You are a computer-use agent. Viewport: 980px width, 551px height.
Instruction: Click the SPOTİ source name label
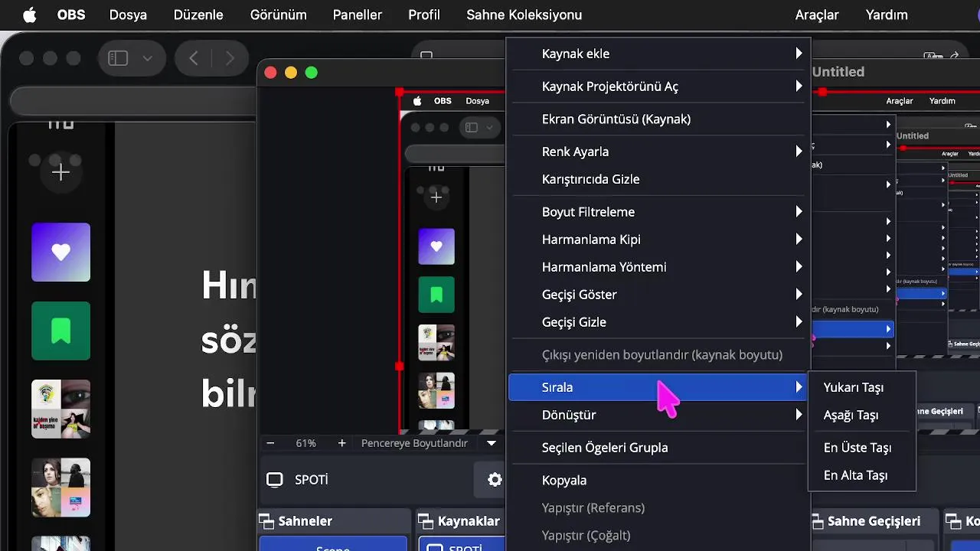(x=312, y=480)
